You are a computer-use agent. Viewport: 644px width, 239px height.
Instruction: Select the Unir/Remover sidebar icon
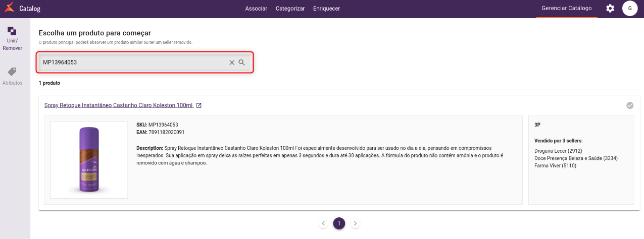click(x=12, y=31)
